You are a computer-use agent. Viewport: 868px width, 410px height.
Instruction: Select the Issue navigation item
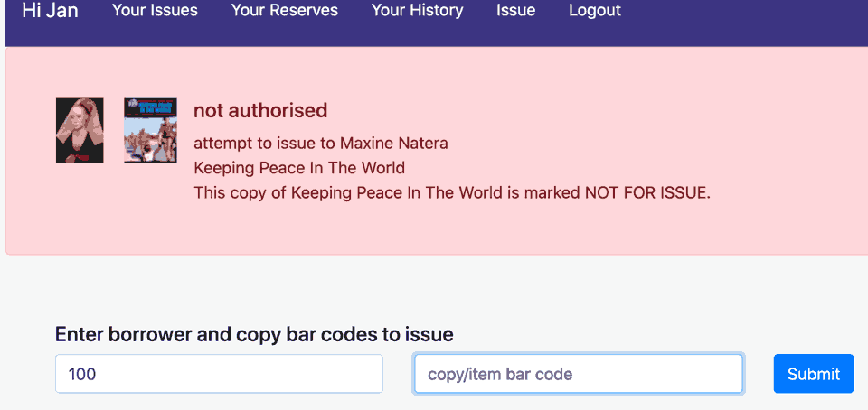[515, 11]
